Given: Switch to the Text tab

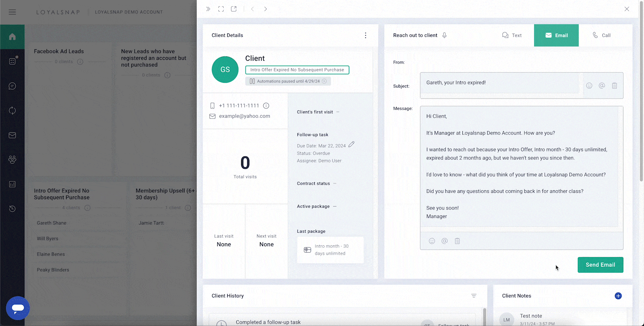Looking at the screenshot, I should coord(512,35).
